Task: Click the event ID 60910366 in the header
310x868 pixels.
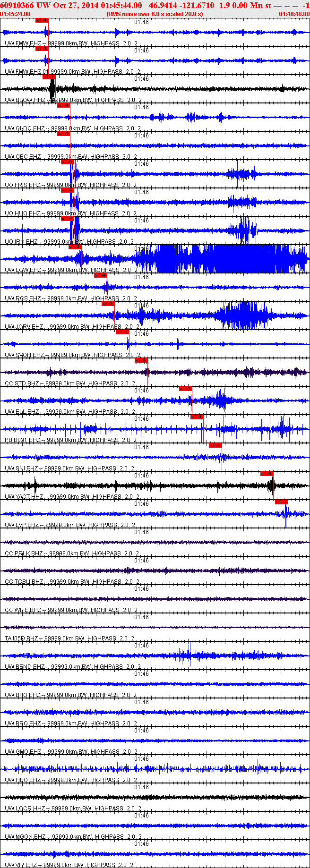Action: click(17, 5)
